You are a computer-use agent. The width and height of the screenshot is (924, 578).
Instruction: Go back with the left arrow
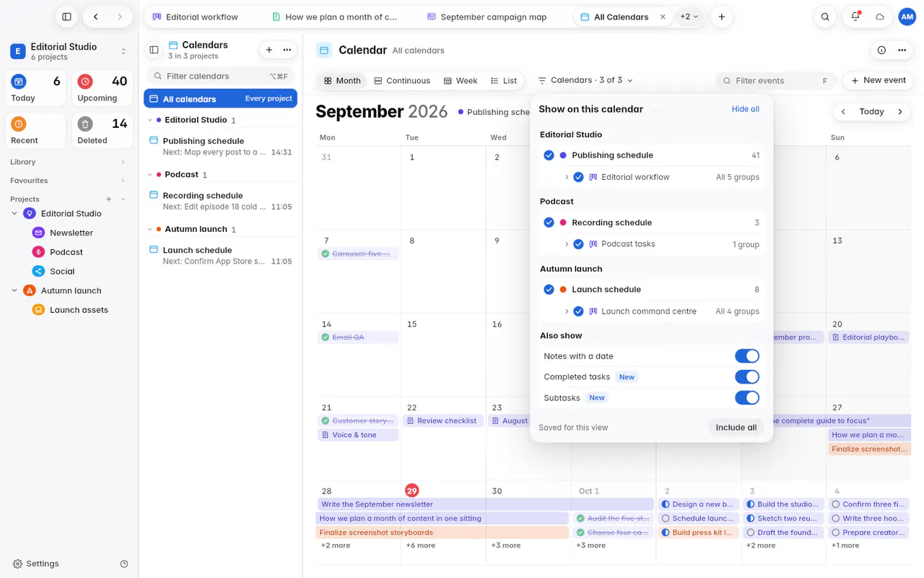pos(95,17)
